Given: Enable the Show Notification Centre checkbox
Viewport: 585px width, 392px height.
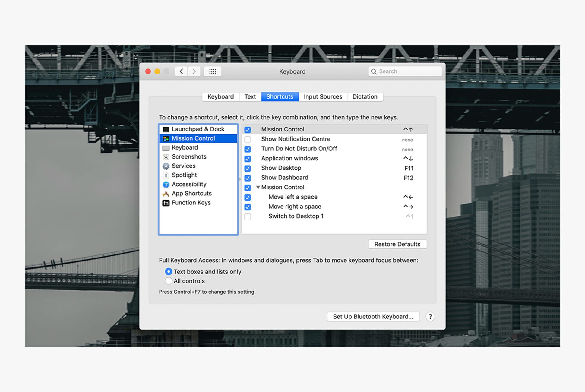Looking at the screenshot, I should [x=248, y=139].
